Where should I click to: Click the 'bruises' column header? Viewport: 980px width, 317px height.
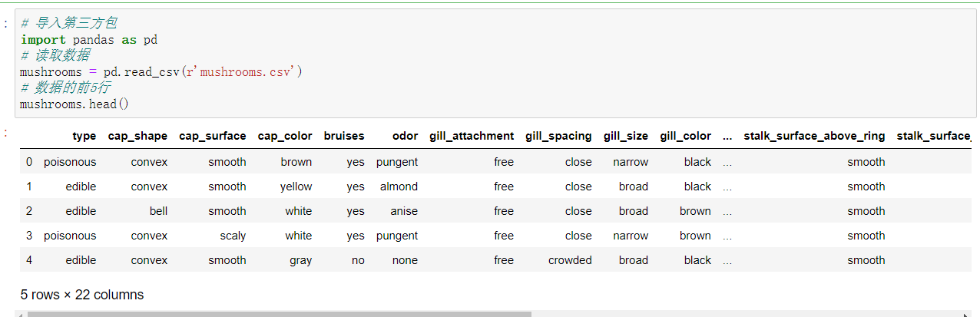344,136
